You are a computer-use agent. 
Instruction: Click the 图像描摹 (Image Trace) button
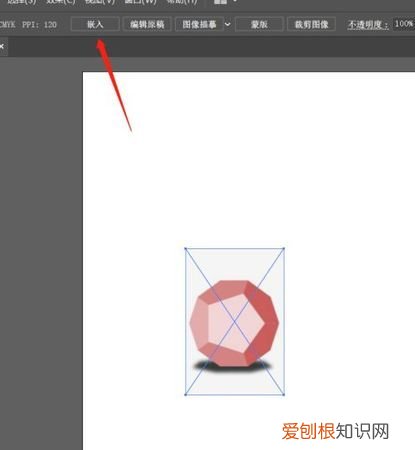tap(199, 24)
